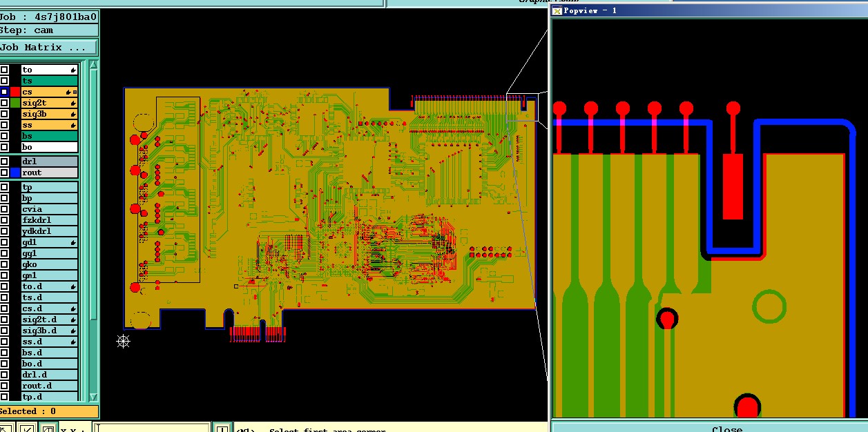
Task: Click the Popview window title icon
Action: [x=557, y=10]
